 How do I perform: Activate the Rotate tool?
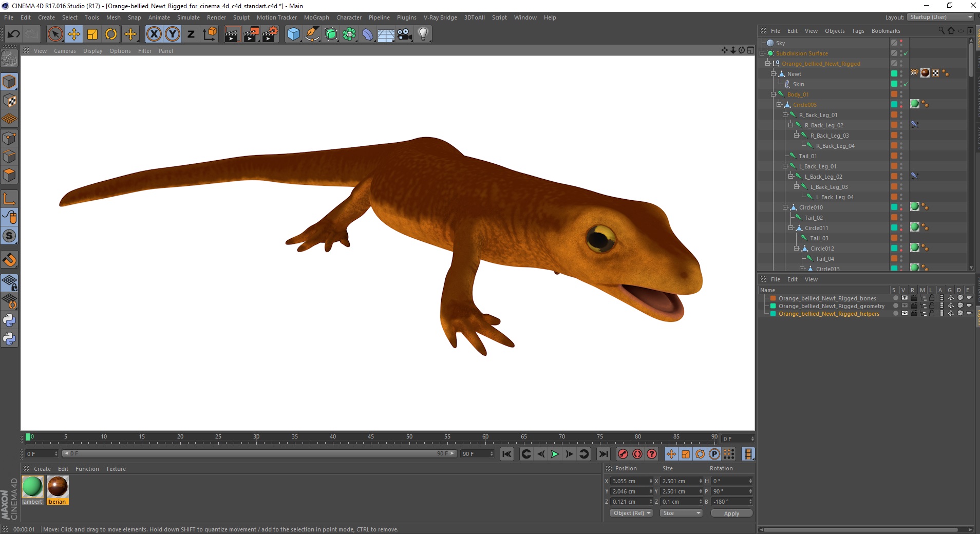(x=111, y=34)
